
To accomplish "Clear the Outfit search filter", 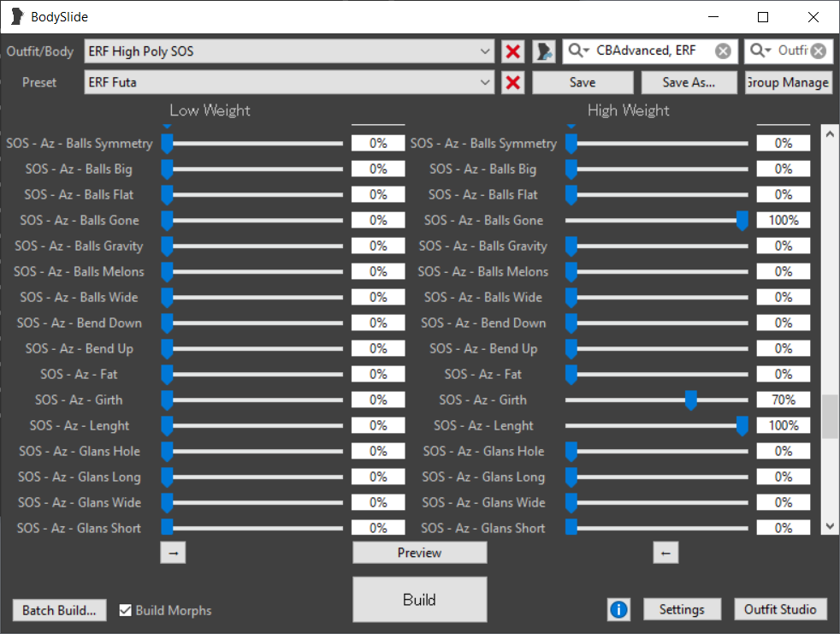I will coord(819,51).
